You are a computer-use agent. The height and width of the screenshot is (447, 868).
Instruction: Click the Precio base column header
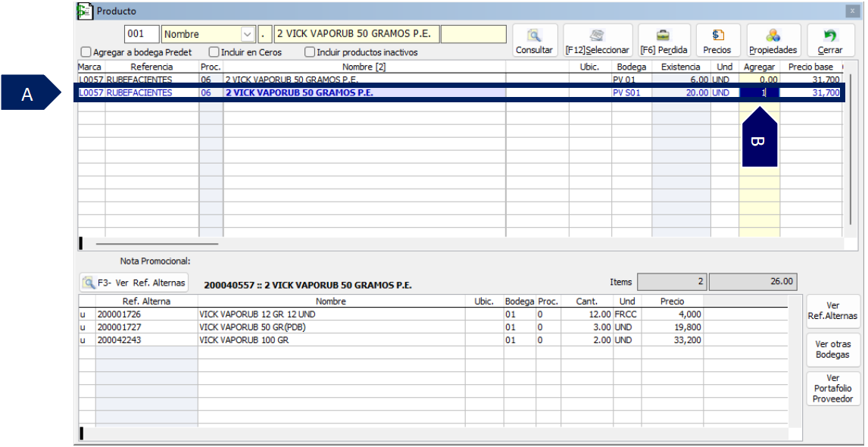tap(811, 67)
